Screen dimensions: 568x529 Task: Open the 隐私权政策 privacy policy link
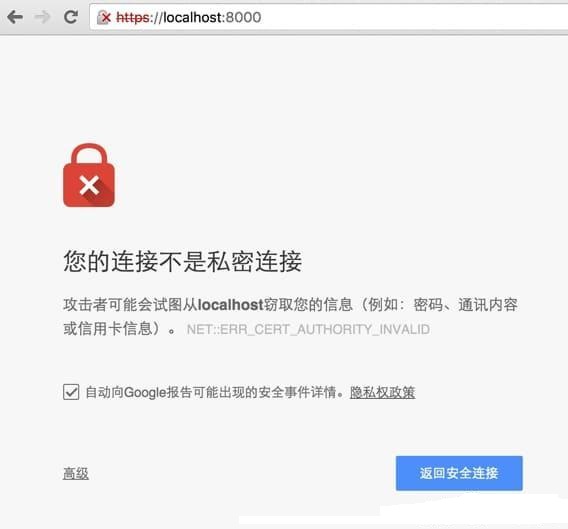(383, 392)
